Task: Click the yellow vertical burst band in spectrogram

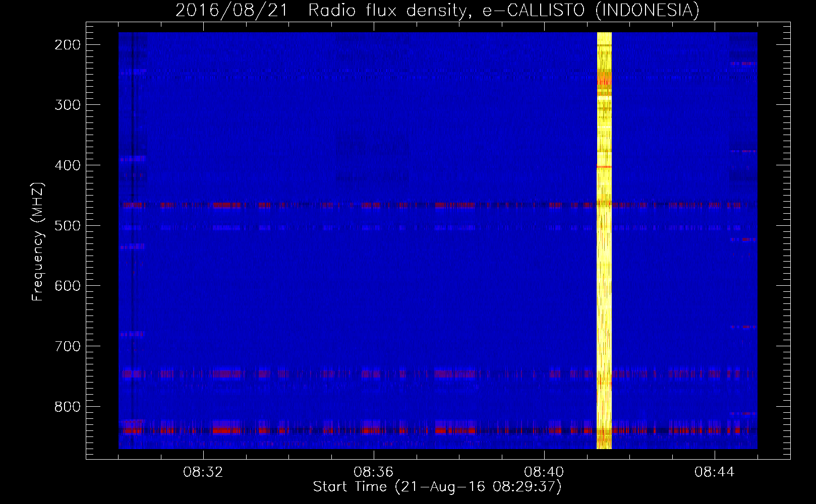Action: pos(604,240)
